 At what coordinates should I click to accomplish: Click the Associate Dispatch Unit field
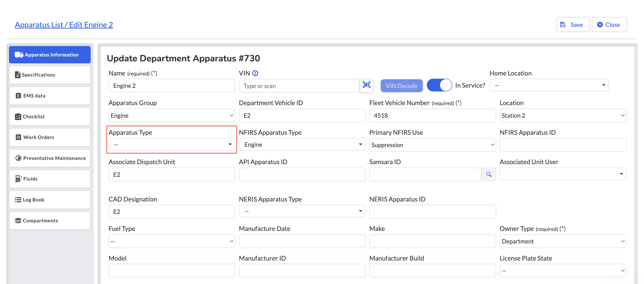pos(172,174)
